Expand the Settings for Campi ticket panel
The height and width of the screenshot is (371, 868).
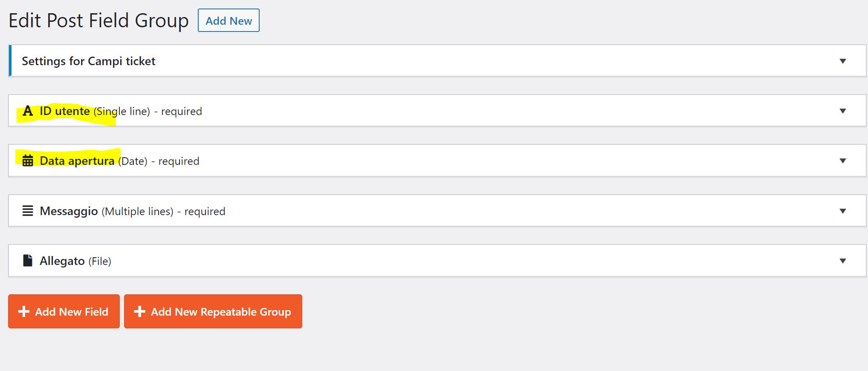(x=843, y=61)
